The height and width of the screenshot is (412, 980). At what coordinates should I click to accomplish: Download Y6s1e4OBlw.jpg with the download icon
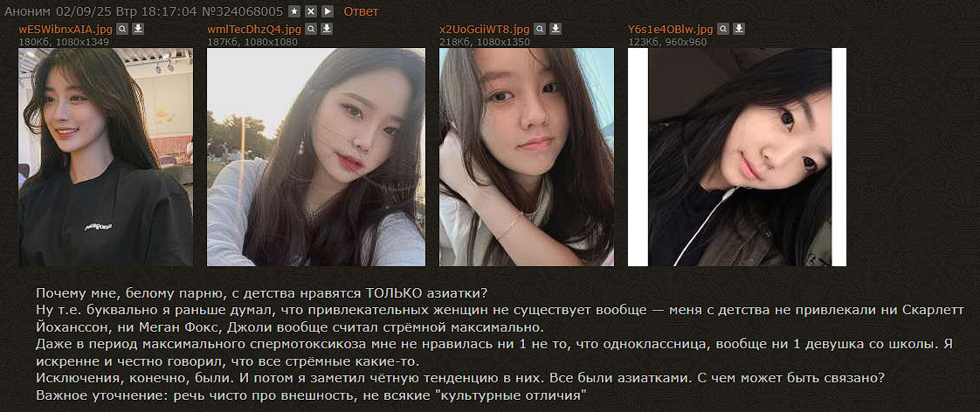tap(739, 29)
